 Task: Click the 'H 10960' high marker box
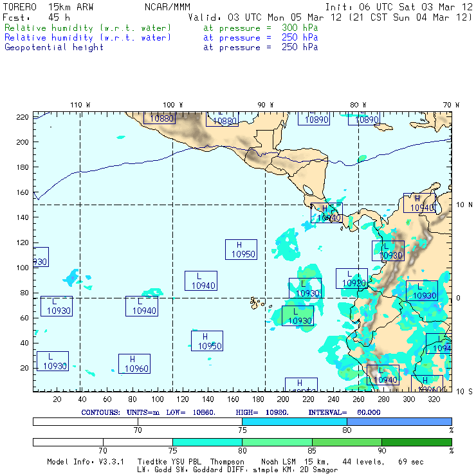point(134,363)
